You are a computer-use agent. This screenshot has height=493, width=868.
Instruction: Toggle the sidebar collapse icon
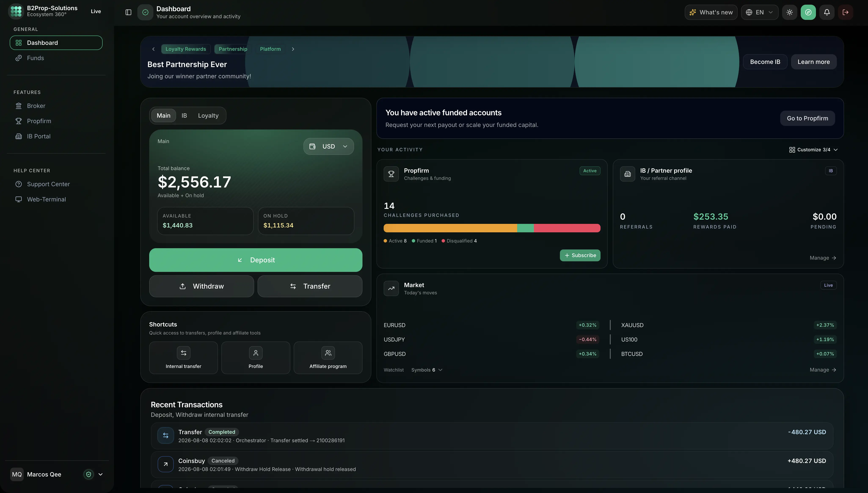point(128,12)
